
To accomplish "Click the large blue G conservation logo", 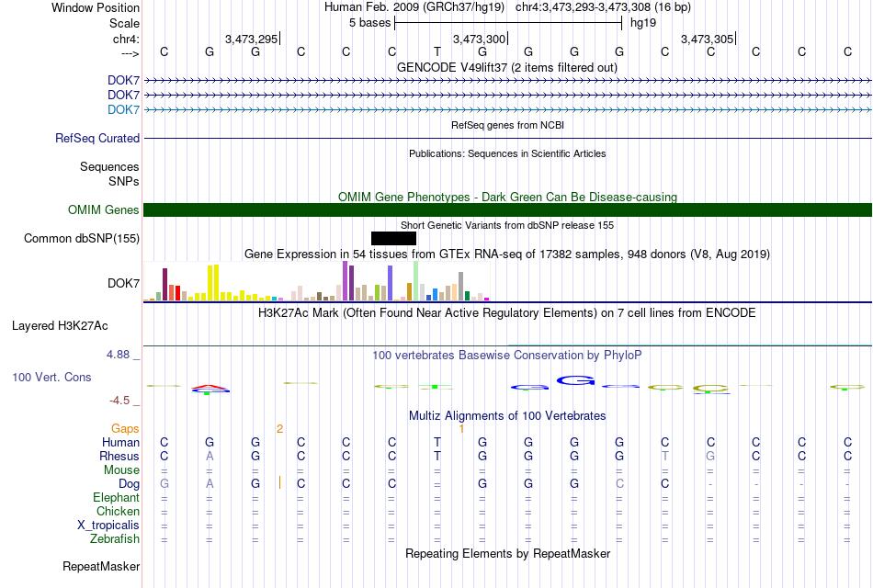I will [x=575, y=380].
